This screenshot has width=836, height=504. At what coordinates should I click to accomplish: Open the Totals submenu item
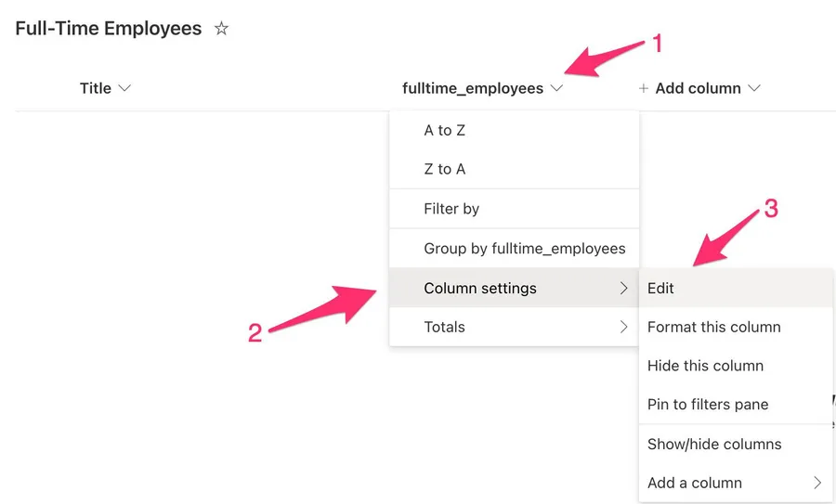click(445, 328)
